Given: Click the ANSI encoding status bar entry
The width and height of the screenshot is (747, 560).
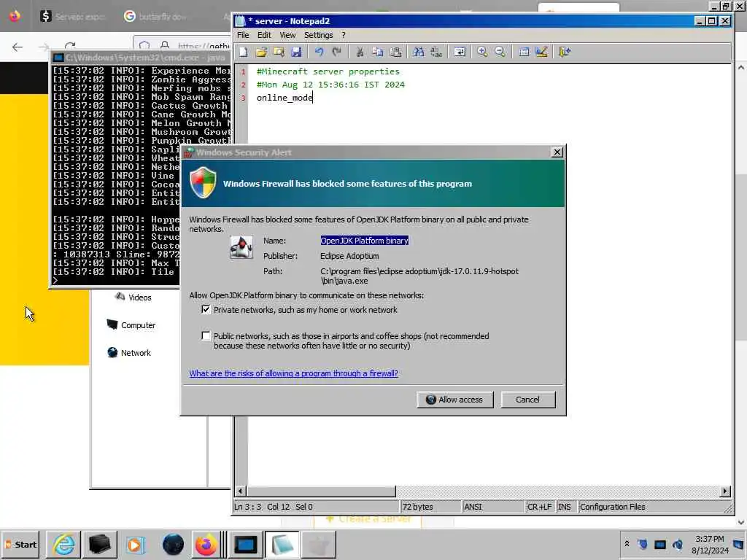Looking at the screenshot, I should [x=492, y=507].
